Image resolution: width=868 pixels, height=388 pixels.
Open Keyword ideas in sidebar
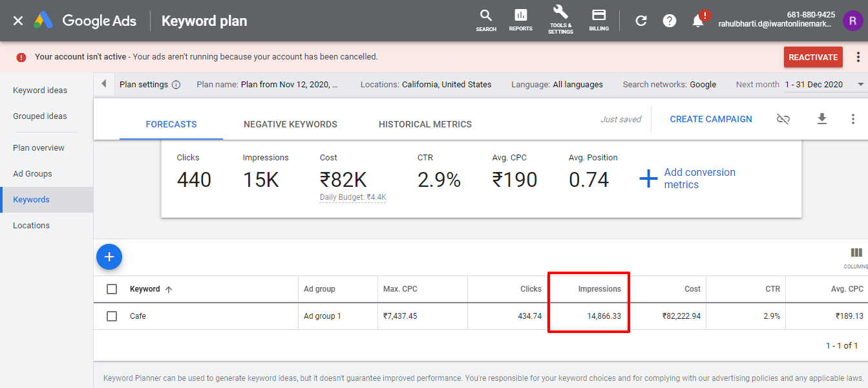tap(40, 90)
